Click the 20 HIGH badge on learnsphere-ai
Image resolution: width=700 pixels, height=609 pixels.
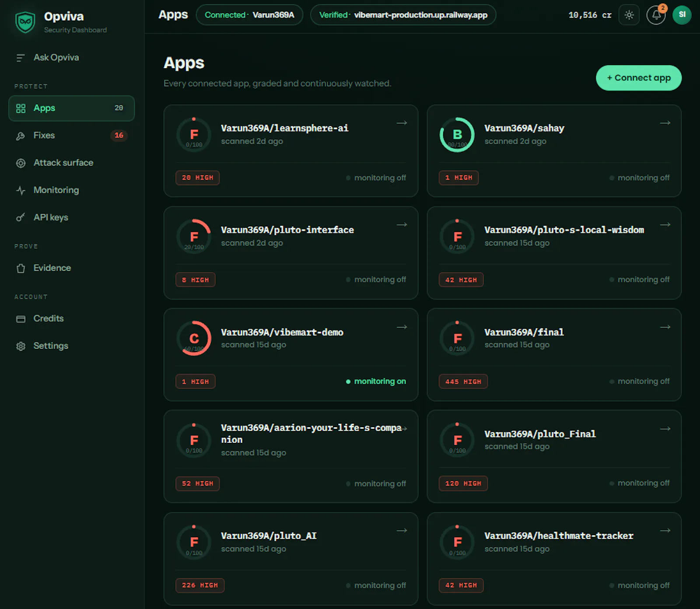point(198,178)
